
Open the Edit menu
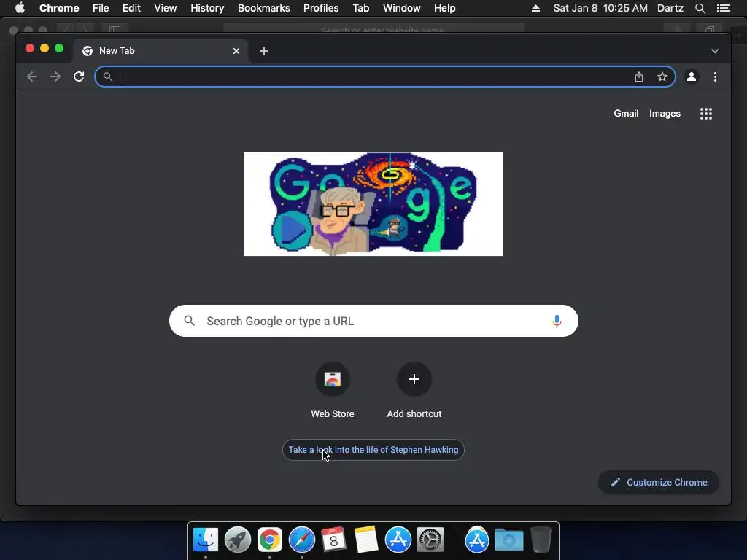(131, 8)
